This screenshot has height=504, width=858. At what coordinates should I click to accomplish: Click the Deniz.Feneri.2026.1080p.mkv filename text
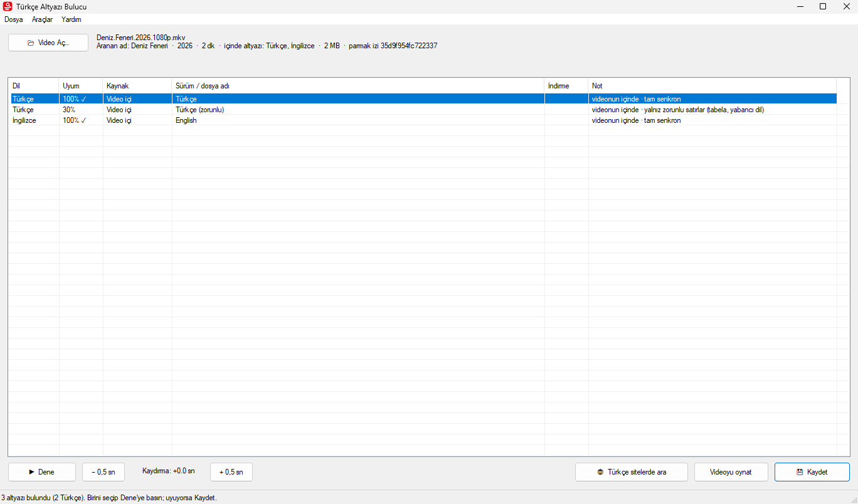point(141,38)
